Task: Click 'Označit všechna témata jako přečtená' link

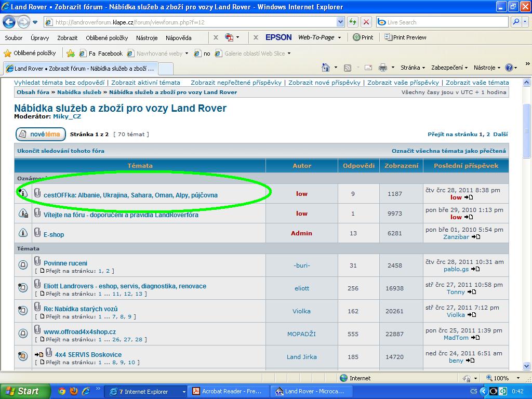Action: pyautogui.click(x=448, y=151)
